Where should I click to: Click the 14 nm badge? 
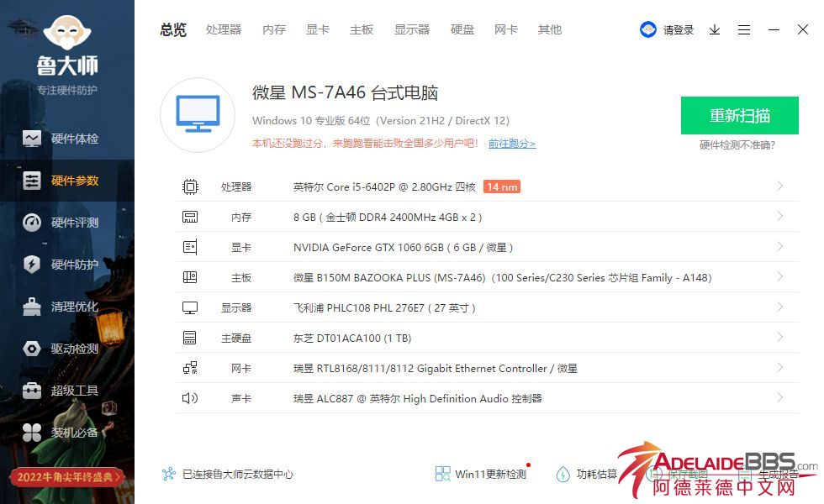coord(502,186)
